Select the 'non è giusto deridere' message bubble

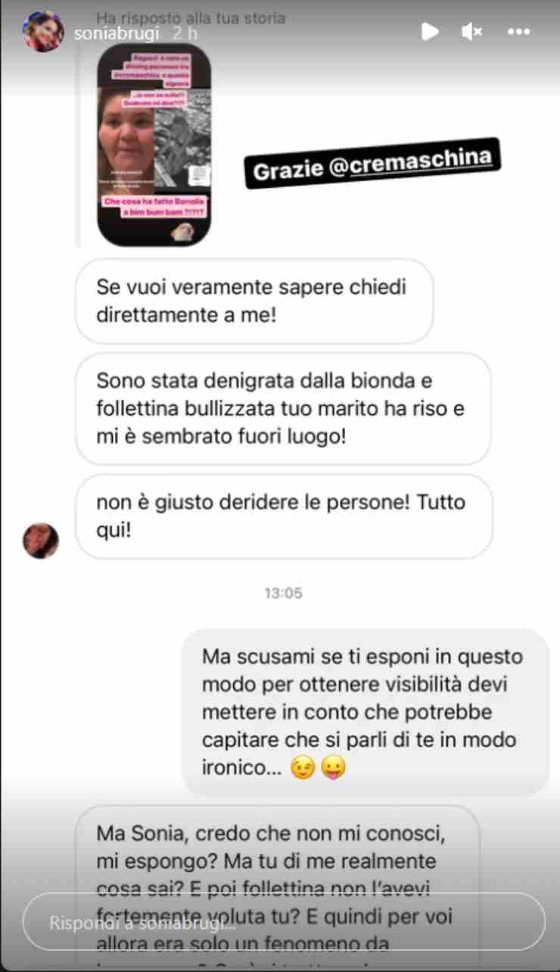[x=284, y=516]
